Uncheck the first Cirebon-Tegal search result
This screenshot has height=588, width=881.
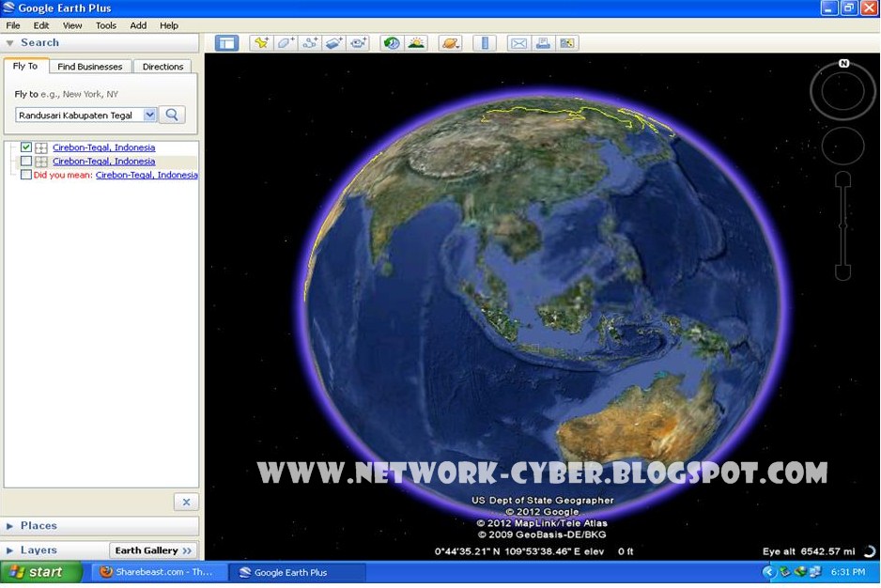25,147
